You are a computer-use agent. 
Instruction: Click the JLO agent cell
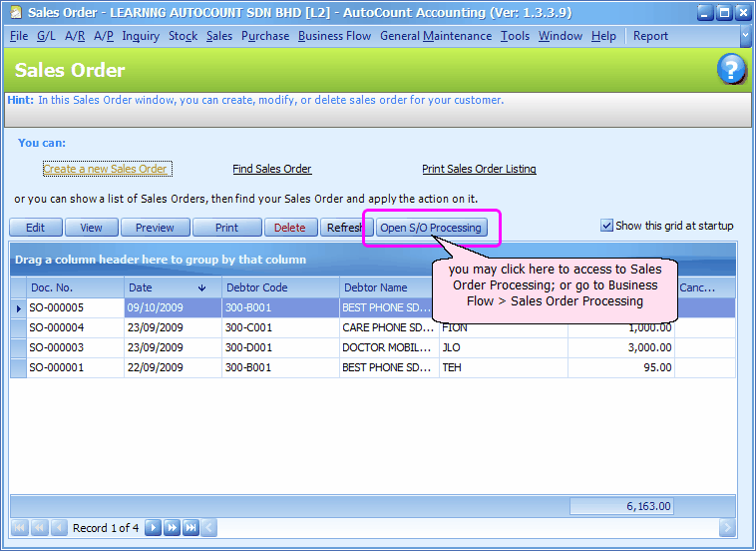tap(504, 348)
